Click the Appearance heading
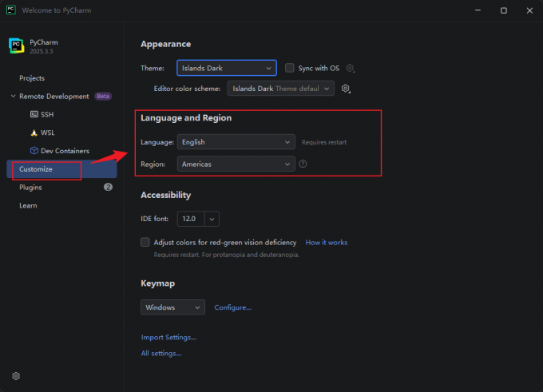 [165, 44]
